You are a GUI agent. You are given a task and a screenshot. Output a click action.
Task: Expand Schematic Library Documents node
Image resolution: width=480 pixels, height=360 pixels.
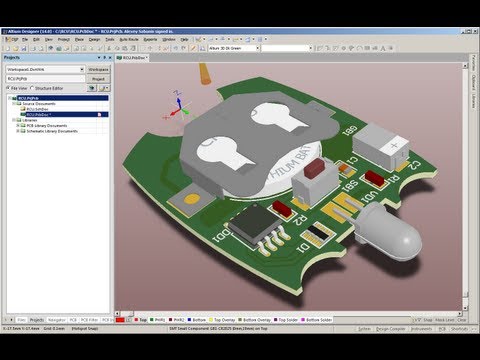(18, 131)
